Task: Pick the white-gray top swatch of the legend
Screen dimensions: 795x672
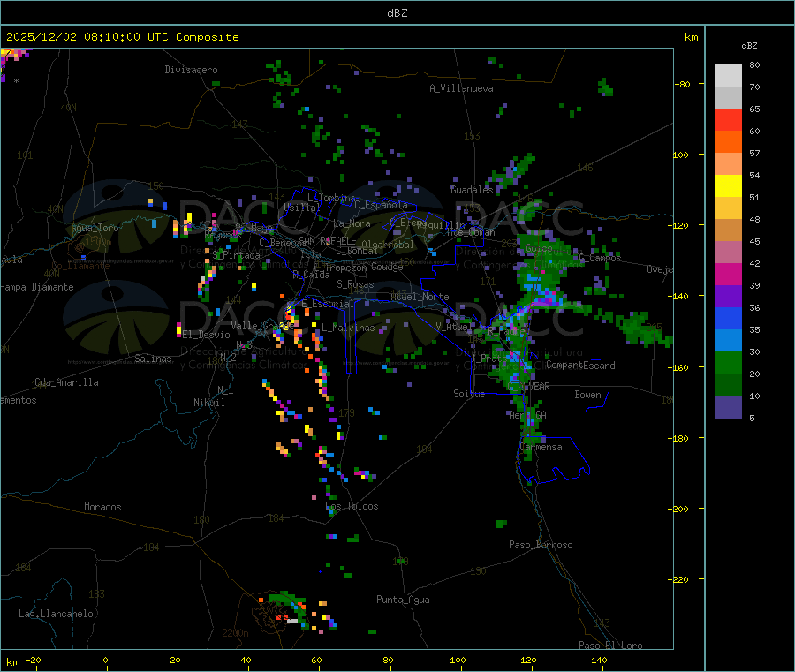Action: point(728,76)
